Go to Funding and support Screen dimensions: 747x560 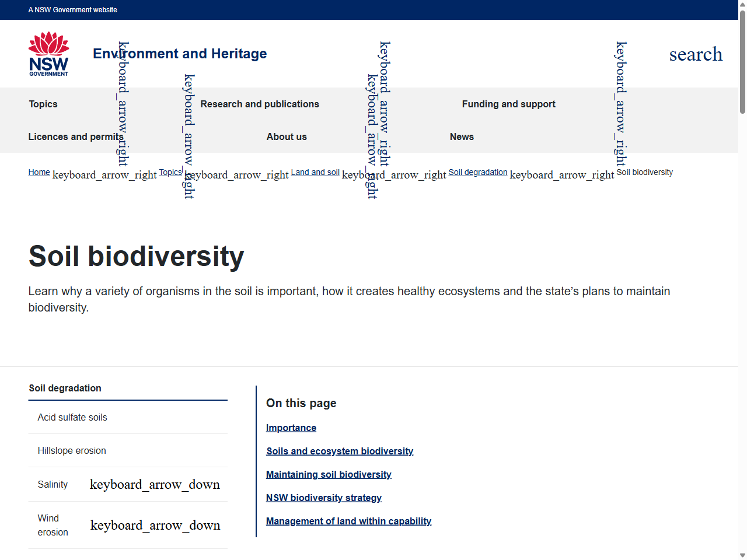pos(508,104)
